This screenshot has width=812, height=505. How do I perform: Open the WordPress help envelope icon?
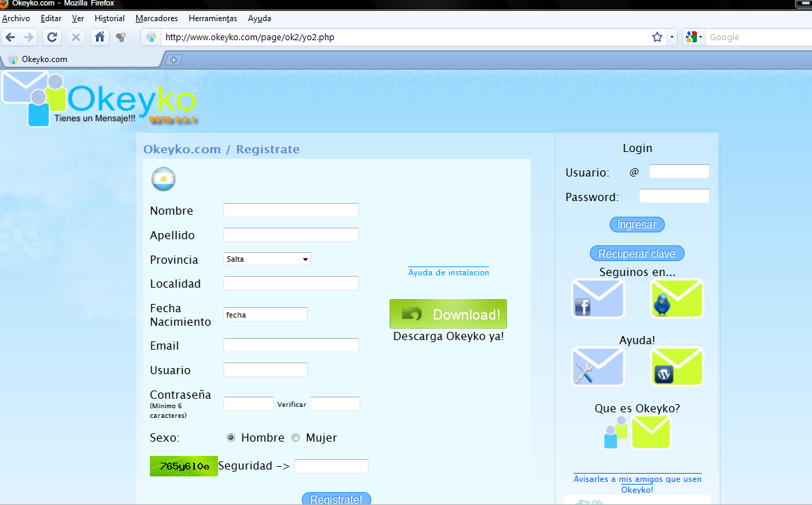coord(677,367)
